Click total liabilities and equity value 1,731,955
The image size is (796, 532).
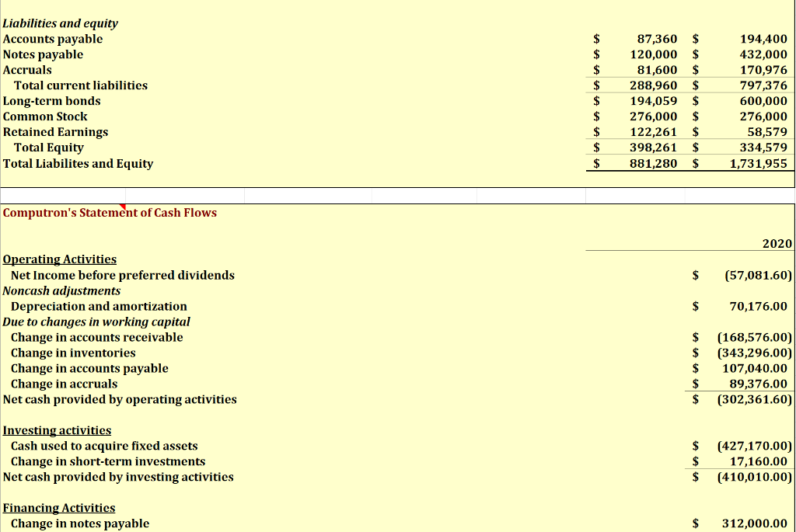[759, 163]
